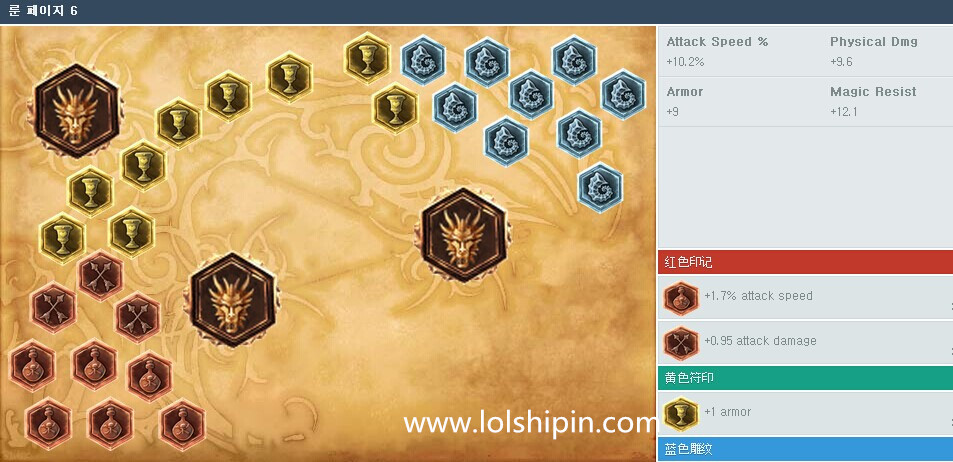
Task: Select the uppermost red crossed-arrows mark rune
Action: 101,275
